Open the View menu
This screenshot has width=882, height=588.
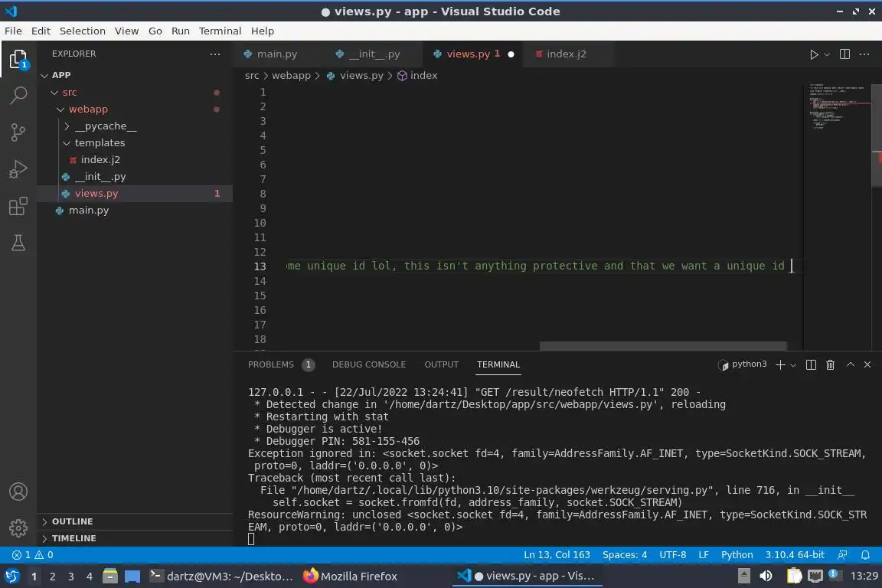pos(126,31)
